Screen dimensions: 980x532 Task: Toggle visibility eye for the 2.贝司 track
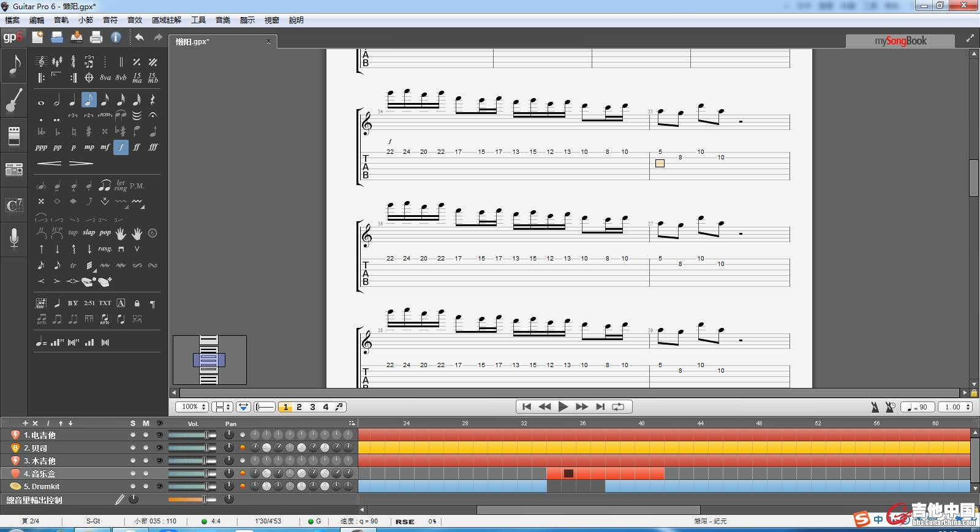coord(159,448)
